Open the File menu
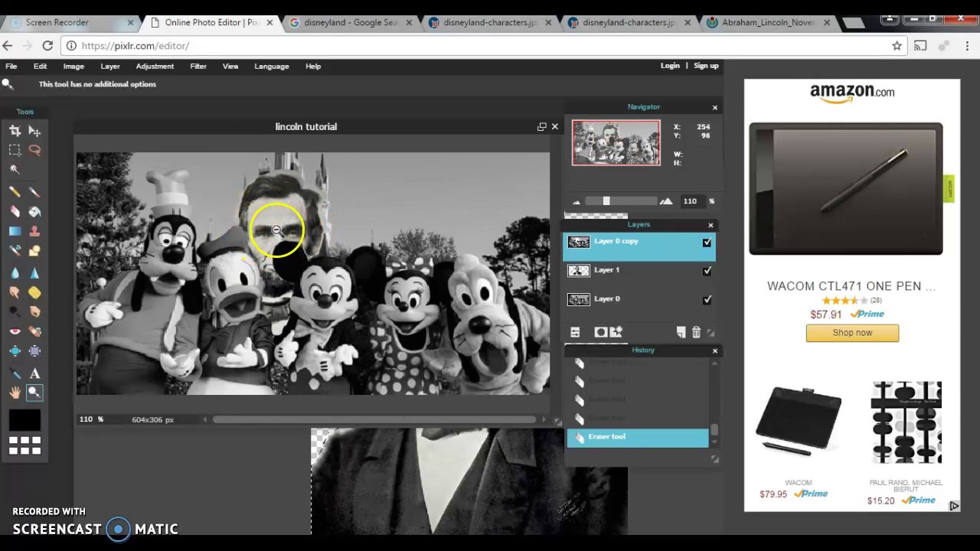This screenshot has width=980, height=551. click(x=11, y=67)
